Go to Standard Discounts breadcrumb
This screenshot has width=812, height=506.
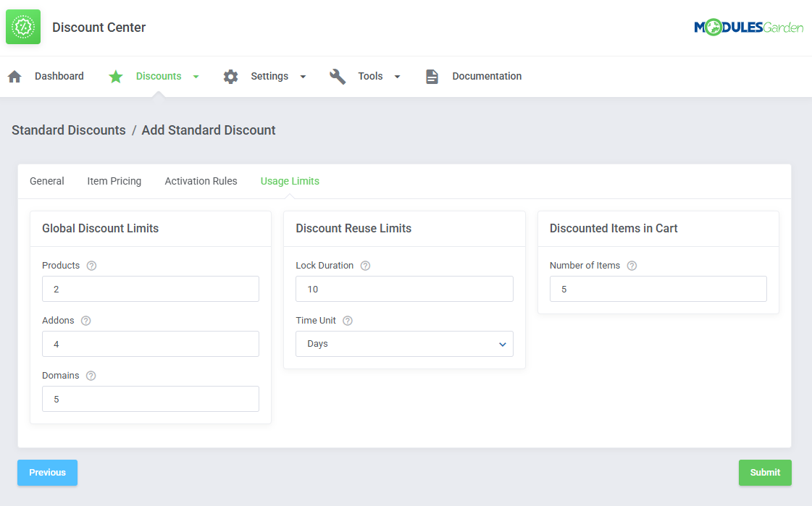68,130
